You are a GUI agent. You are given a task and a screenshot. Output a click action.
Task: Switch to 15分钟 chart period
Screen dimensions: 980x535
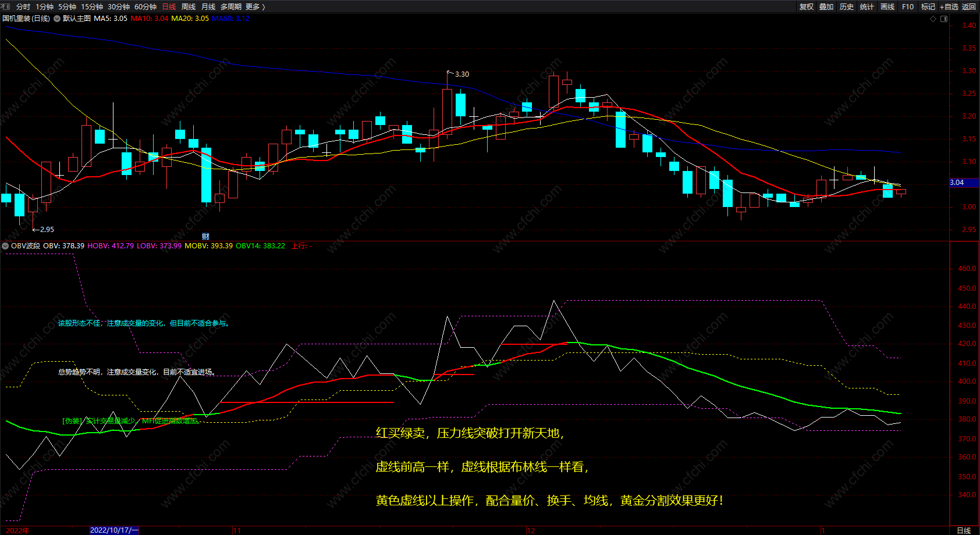tap(92, 7)
